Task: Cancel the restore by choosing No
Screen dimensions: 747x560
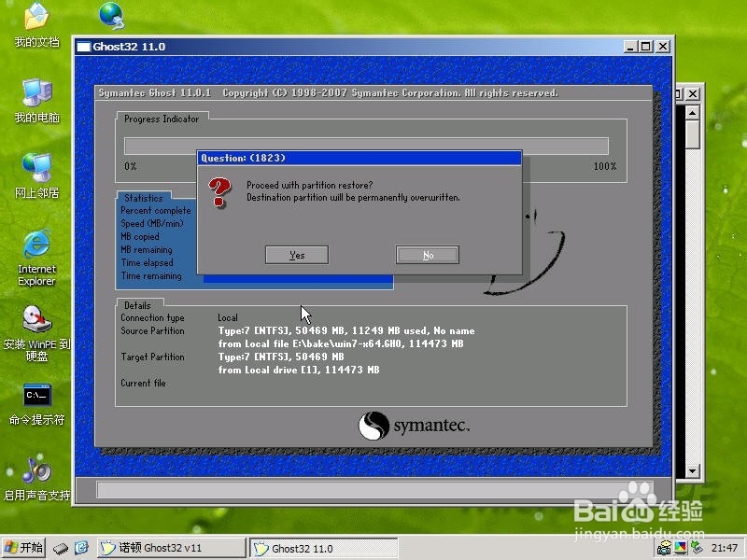Action: pyautogui.click(x=428, y=255)
